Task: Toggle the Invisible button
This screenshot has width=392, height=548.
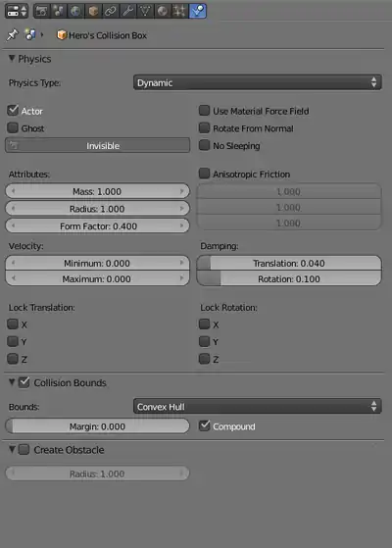Action: [97, 145]
